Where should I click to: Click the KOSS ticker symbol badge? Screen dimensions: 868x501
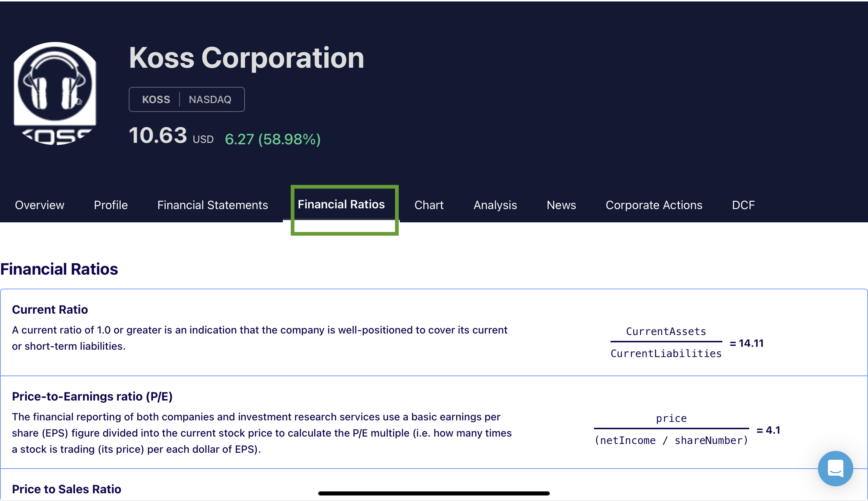point(156,99)
